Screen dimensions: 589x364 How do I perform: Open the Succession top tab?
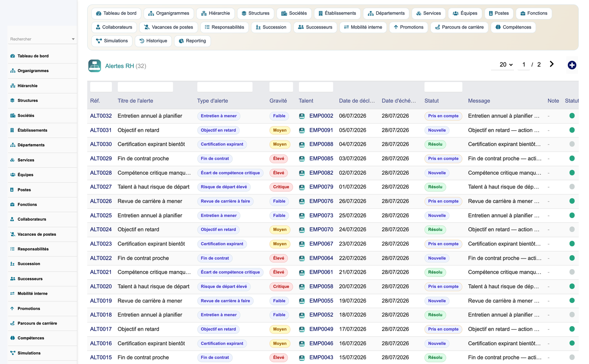click(x=271, y=27)
